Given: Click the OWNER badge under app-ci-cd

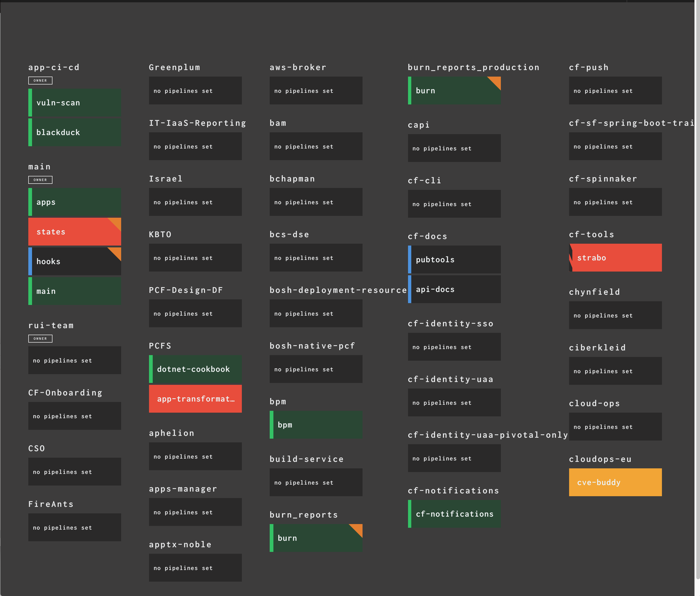Looking at the screenshot, I should [x=40, y=80].
